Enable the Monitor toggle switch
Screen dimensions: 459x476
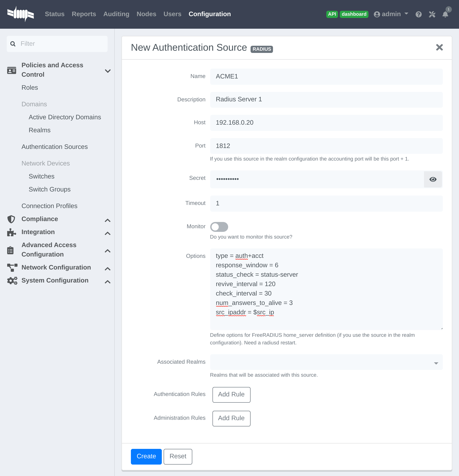click(x=219, y=227)
